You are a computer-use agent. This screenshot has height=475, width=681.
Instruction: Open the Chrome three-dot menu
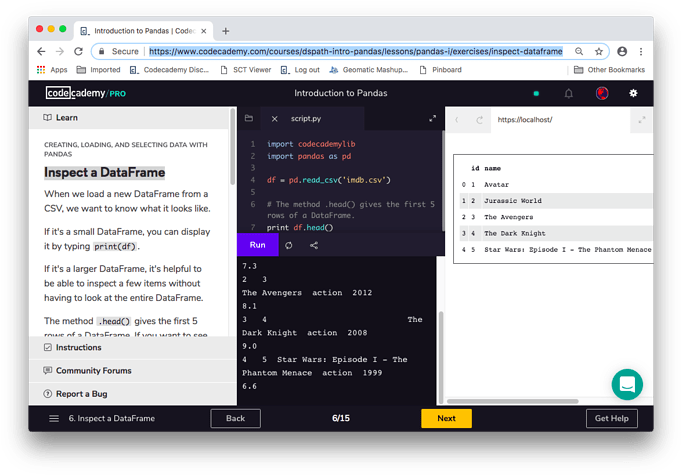641,51
